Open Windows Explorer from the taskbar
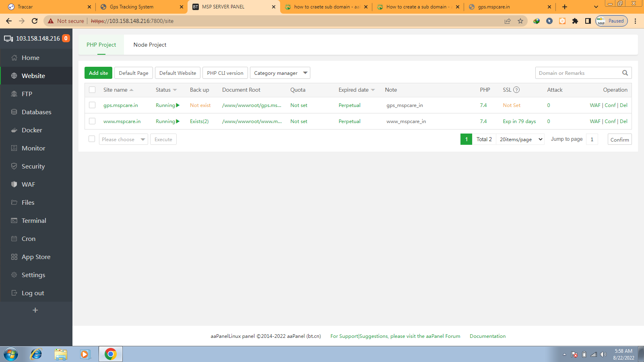Image resolution: width=644 pixels, height=362 pixels. pyautogui.click(x=61, y=354)
